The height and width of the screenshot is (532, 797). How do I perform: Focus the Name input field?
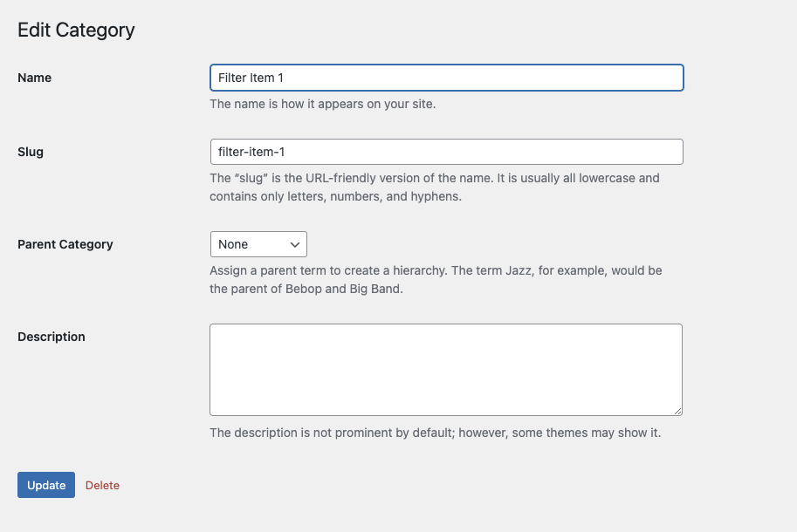[447, 78]
